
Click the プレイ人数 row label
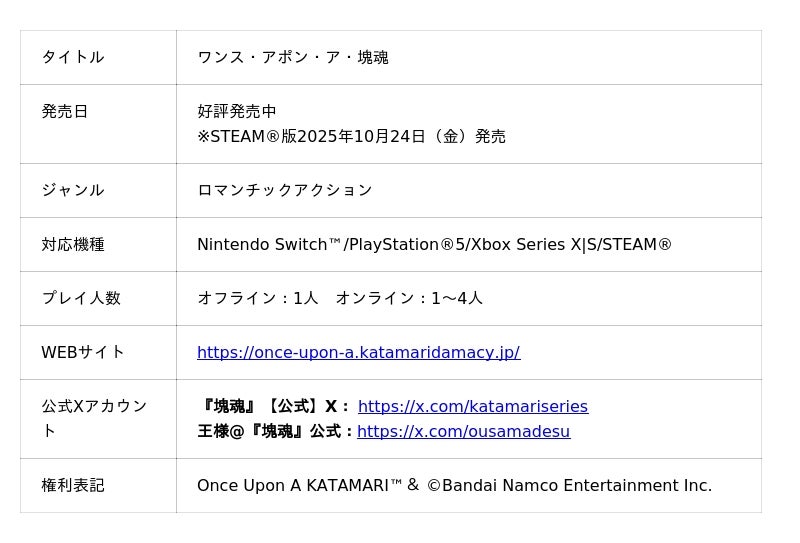80,298
